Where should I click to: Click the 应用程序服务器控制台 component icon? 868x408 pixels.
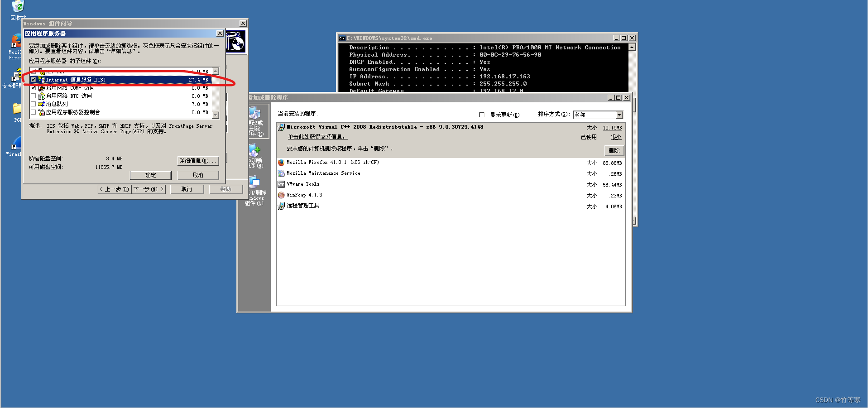click(x=41, y=112)
